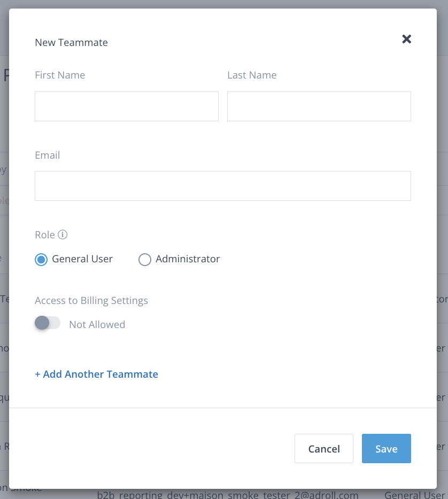Click the Email field label
Viewport: 448px width, 499px height.
coord(47,155)
